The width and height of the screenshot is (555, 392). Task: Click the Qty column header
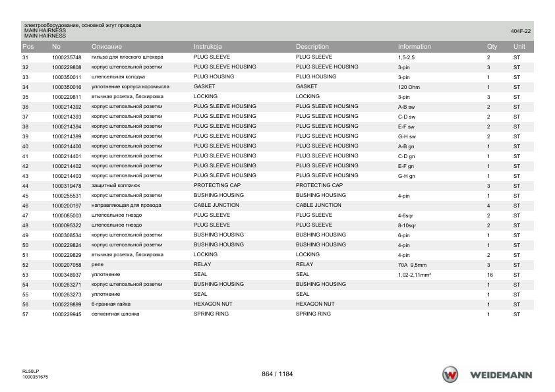(x=492, y=47)
